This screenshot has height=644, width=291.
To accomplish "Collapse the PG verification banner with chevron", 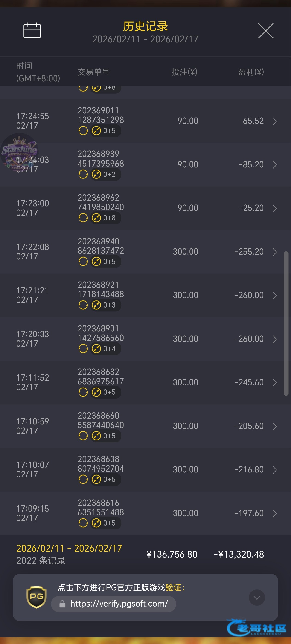I will coord(257,598).
